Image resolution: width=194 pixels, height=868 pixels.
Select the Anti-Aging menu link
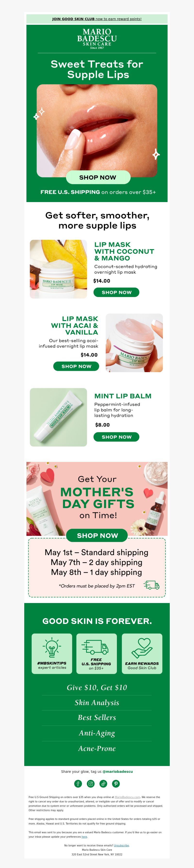97,733
